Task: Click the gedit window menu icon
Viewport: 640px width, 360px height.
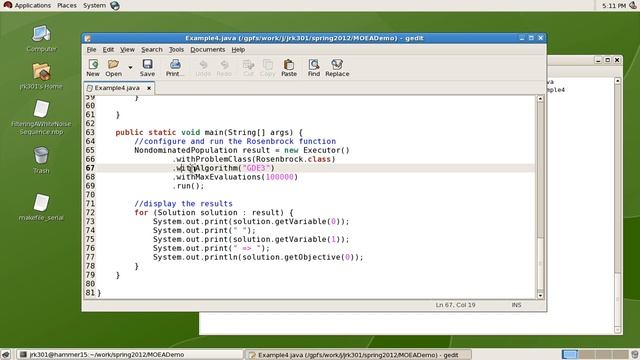Action: coord(87,38)
